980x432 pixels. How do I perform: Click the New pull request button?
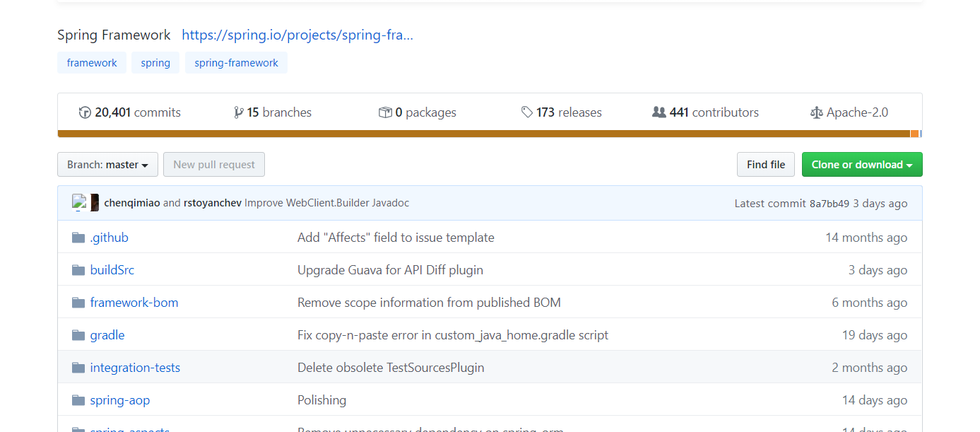214,165
